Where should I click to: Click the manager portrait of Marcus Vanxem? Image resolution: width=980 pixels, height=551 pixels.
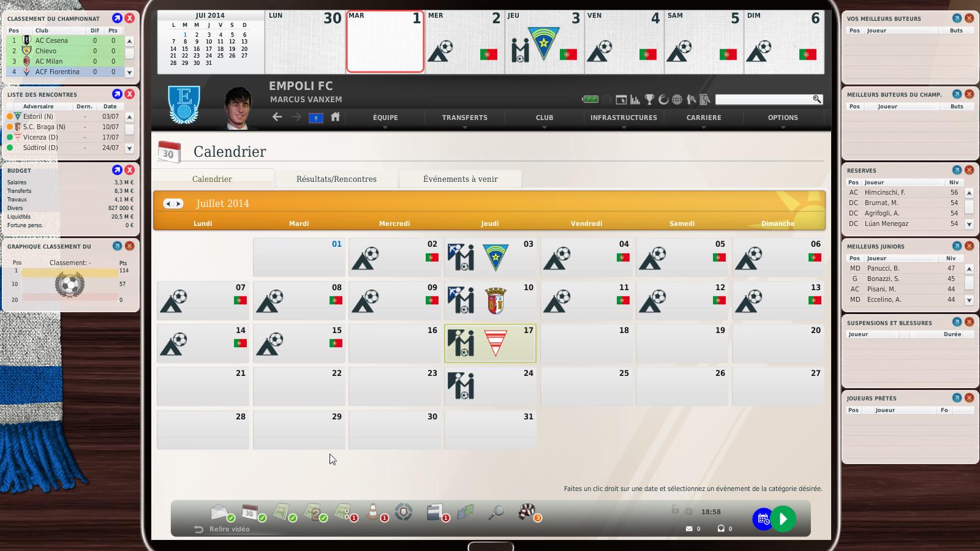[238, 108]
